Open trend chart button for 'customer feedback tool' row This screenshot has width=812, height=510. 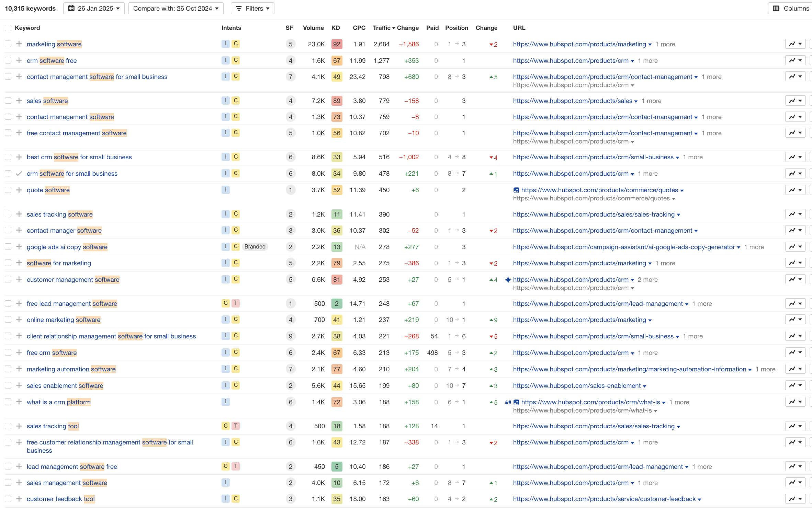(795, 499)
